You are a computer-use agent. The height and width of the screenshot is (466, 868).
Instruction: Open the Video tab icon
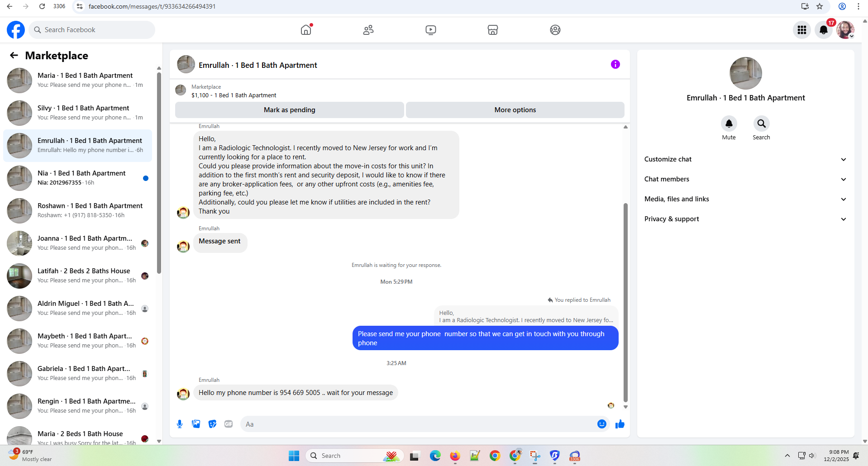[431, 30]
